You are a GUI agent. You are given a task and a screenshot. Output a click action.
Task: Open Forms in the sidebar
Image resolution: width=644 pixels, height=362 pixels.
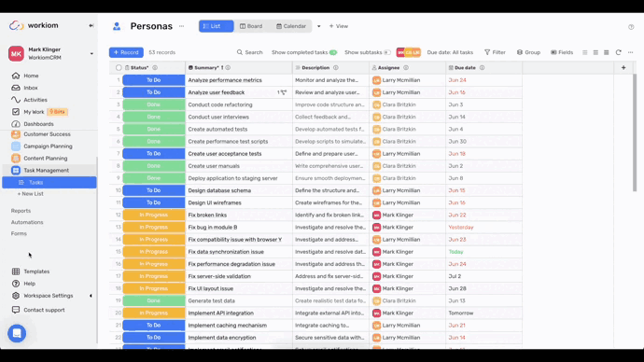(x=19, y=233)
